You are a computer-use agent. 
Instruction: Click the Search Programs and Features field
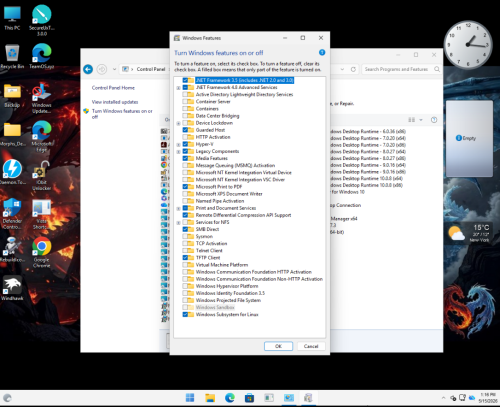(x=401, y=69)
